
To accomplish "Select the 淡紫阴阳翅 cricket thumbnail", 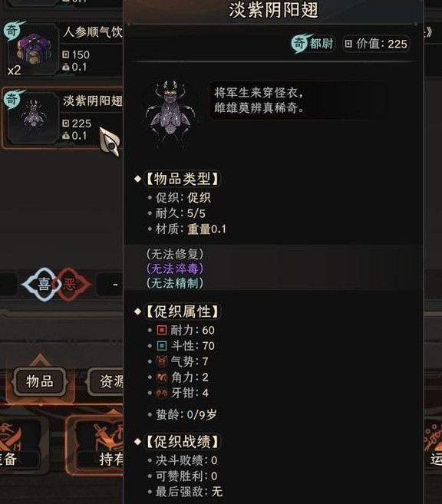I will [x=32, y=117].
